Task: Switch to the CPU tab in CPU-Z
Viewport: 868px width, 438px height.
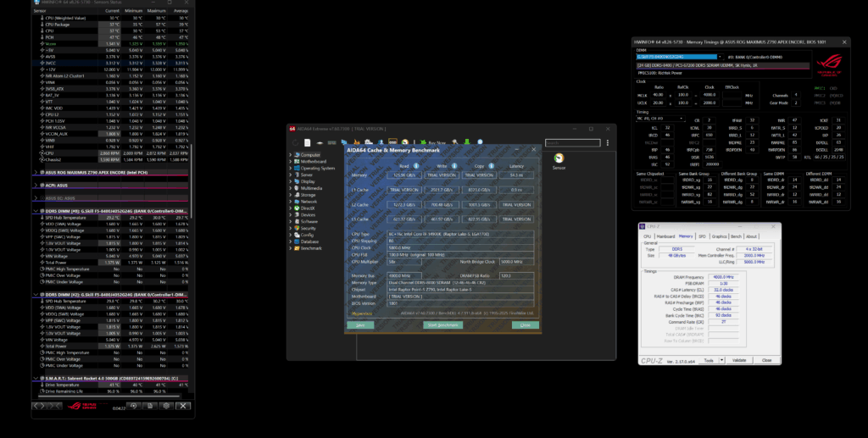Action: point(647,236)
